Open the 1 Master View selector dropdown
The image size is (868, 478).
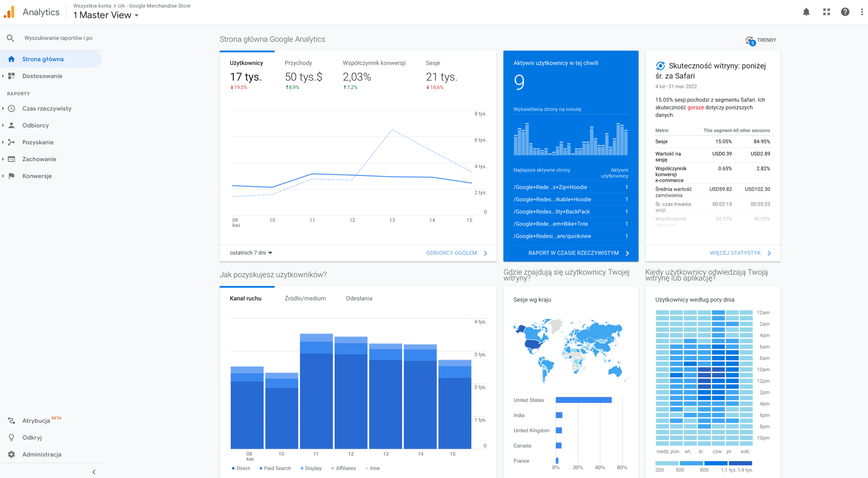(106, 15)
